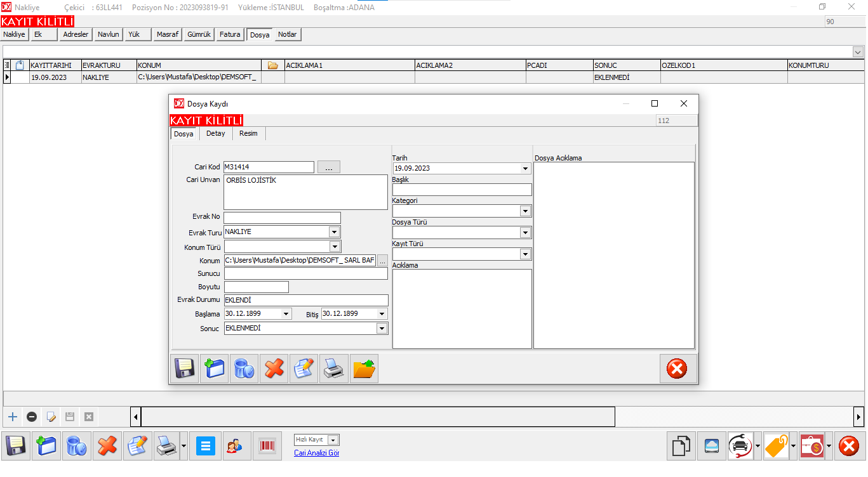The height and width of the screenshot is (477, 868).
Task: Switch to the Navlun tab
Action: pos(108,35)
